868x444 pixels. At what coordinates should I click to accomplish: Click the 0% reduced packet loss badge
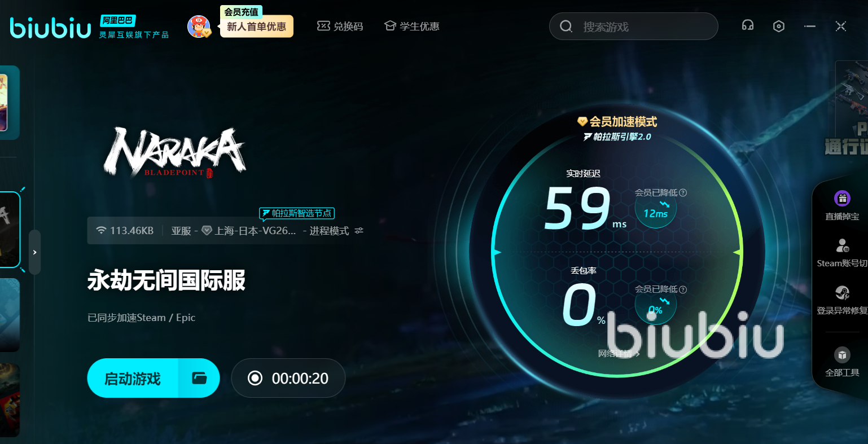tap(656, 305)
